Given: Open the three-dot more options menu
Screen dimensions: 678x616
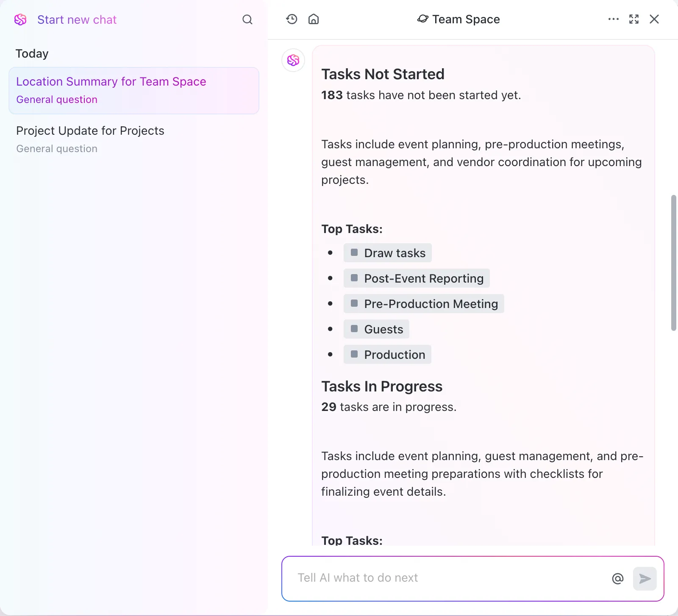Looking at the screenshot, I should click(613, 19).
